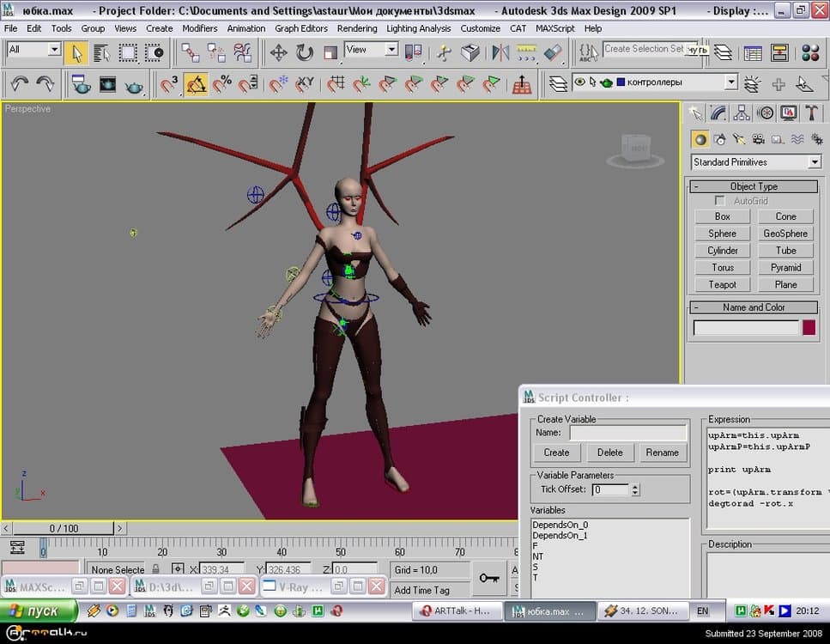Image resolution: width=830 pixels, height=644 pixels.
Task: Open the Utilities hammer panel
Action: pos(811,112)
